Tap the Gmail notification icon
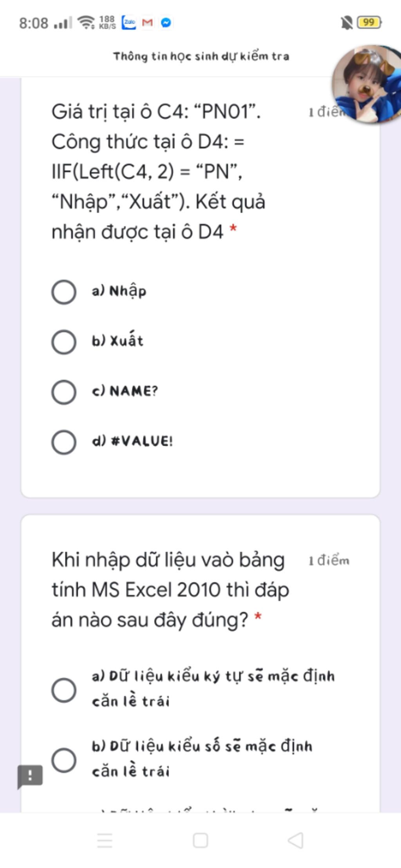Image resolution: width=401 pixels, height=868 pixels. (x=147, y=23)
